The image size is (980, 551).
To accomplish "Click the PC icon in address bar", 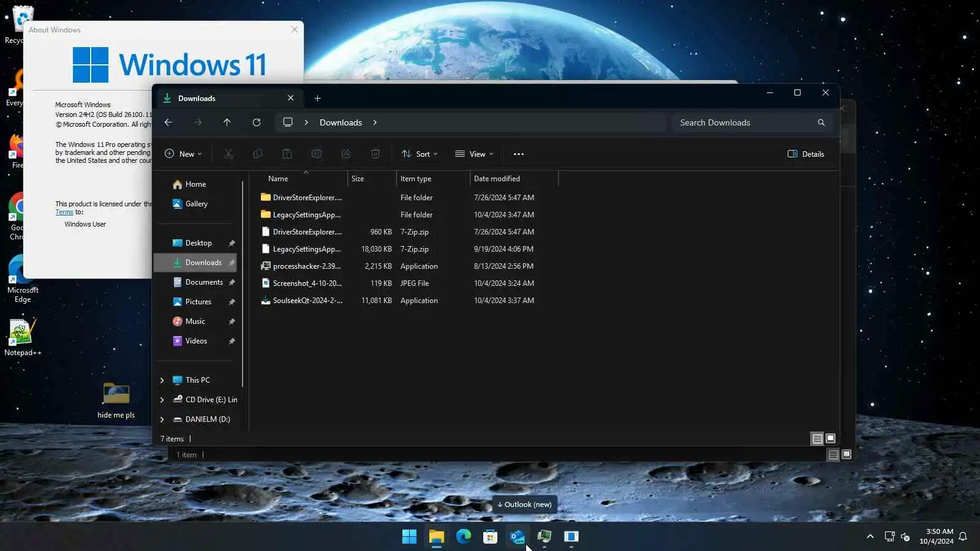I will point(288,122).
